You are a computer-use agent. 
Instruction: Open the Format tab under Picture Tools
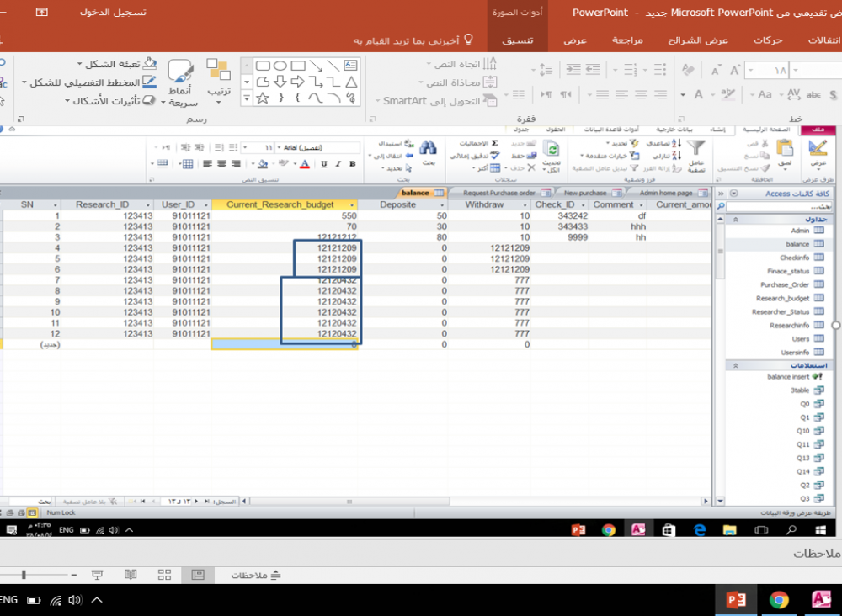tap(516, 40)
